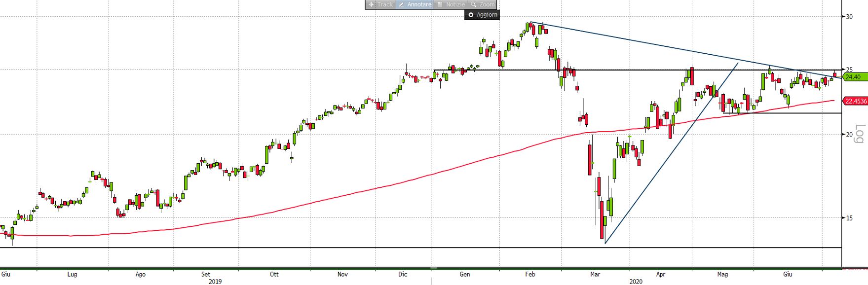The width and height of the screenshot is (868, 285).
Task: Click the 30 price axis label
Action: click(849, 17)
